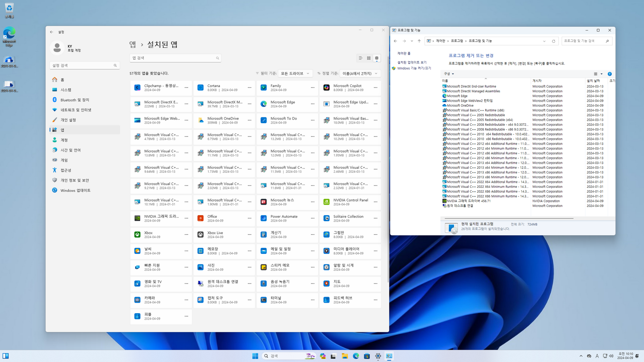
Task: Click the Solitaire Collection app icon
Action: pos(326,218)
